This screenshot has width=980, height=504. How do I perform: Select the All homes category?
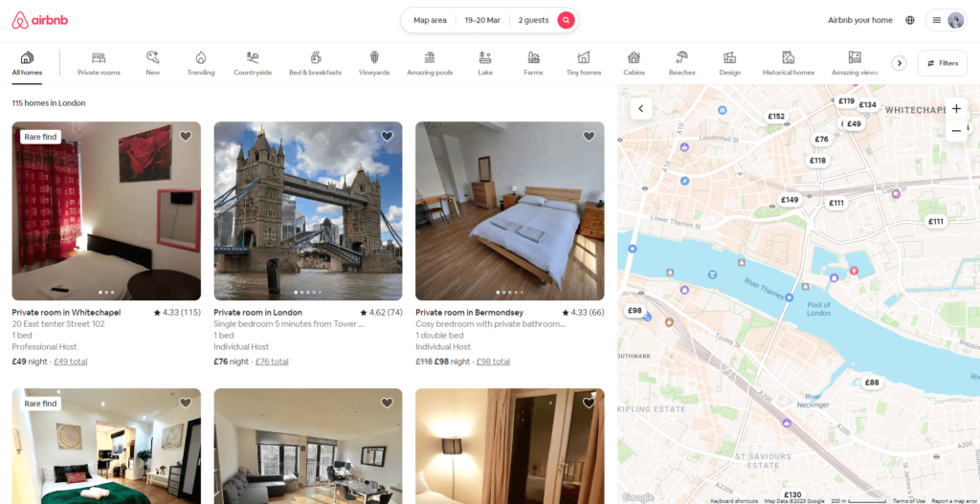pos(27,63)
